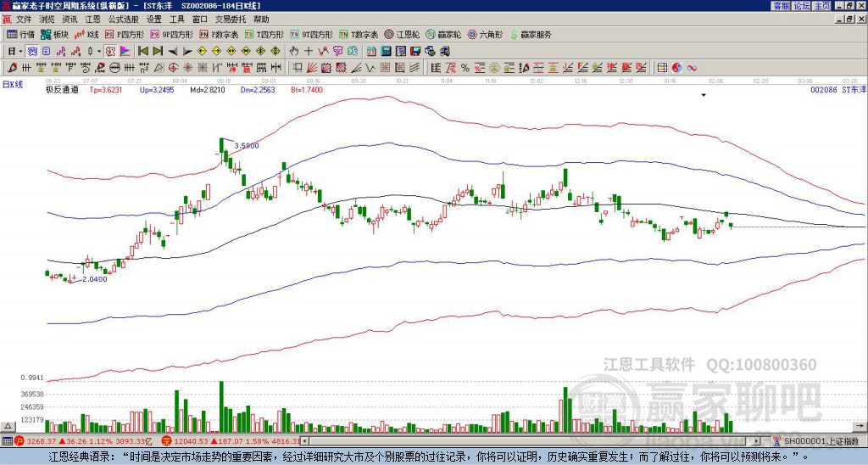The height and width of the screenshot is (465, 868).
Task: Click the red pen drawing tool
Action: (12, 68)
